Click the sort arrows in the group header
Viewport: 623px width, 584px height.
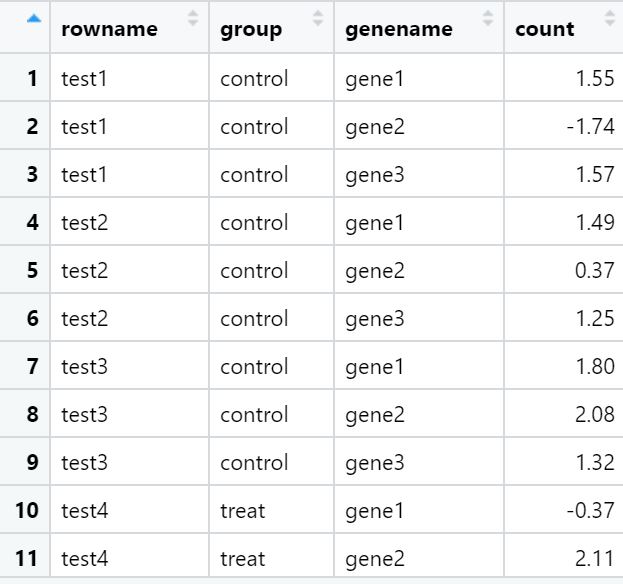coord(318,18)
